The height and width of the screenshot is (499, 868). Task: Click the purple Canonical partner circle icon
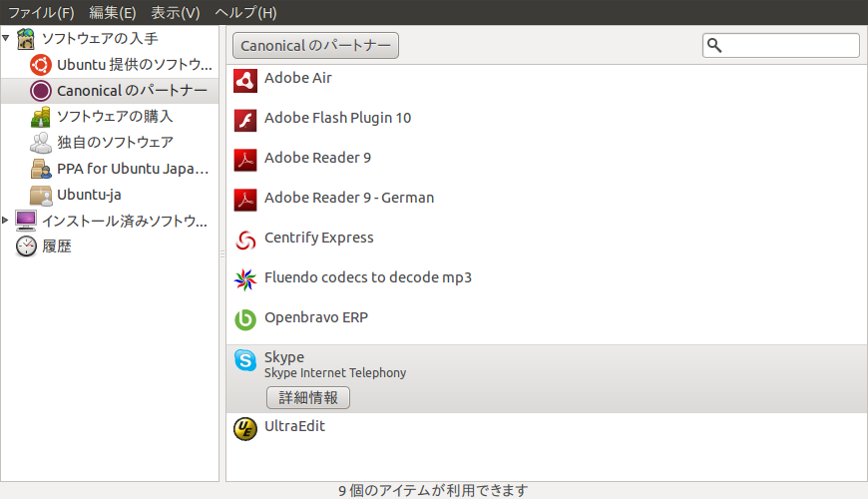click(x=41, y=91)
